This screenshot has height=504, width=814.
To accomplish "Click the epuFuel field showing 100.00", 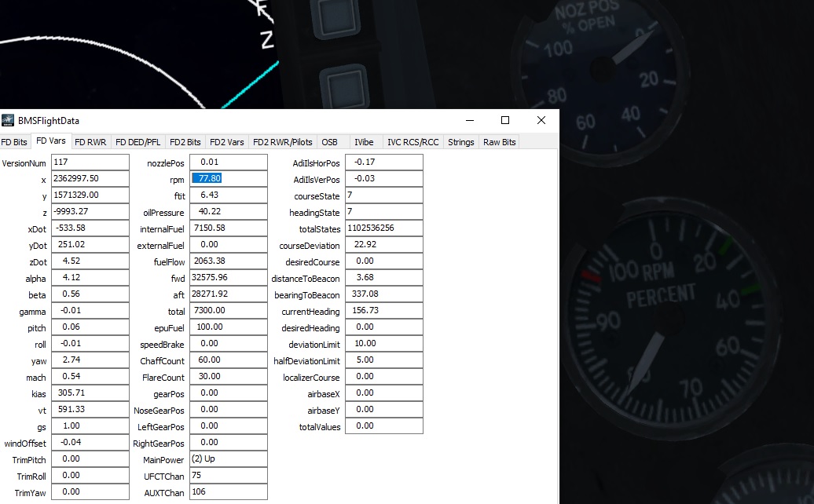I will [x=229, y=327].
